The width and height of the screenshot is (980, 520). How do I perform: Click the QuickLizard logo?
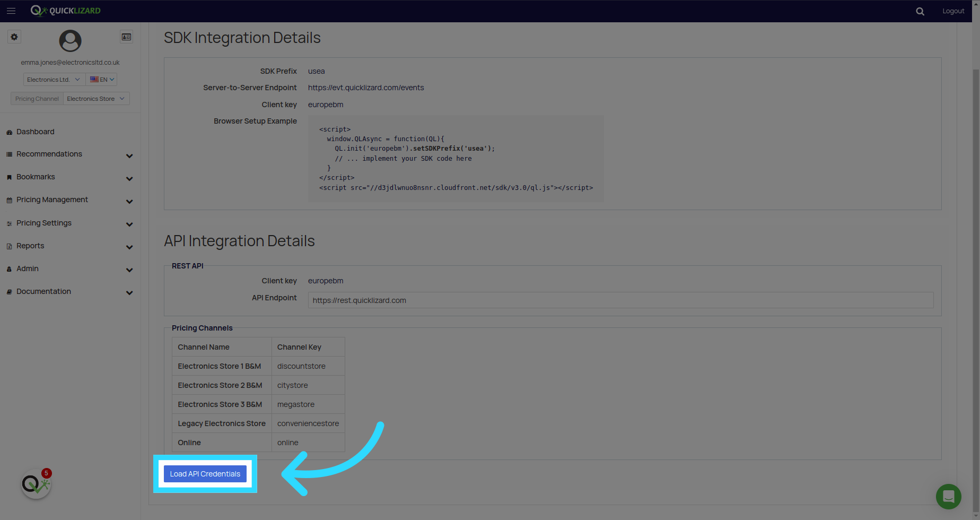point(65,11)
